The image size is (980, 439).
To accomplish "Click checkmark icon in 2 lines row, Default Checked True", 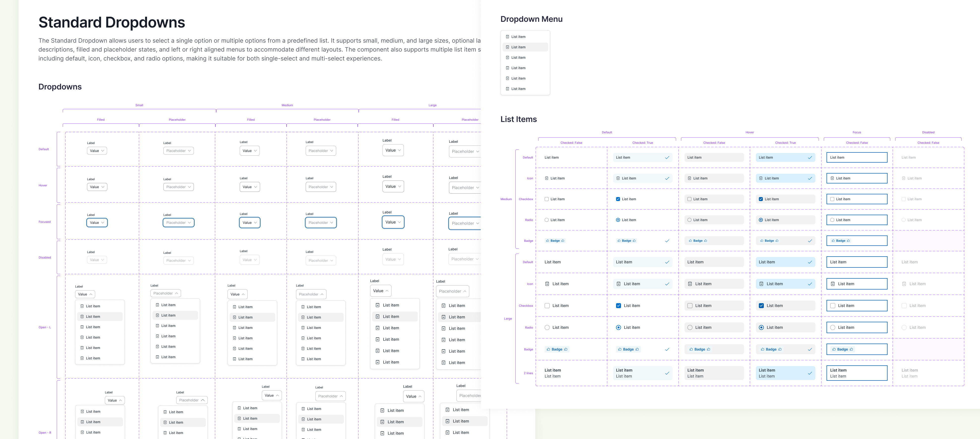I will click(667, 373).
